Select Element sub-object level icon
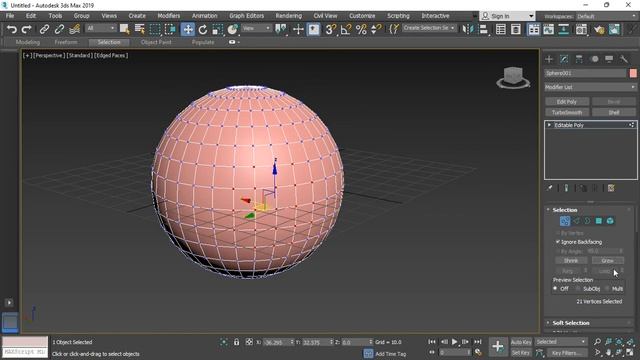640x360 pixels. (x=610, y=221)
